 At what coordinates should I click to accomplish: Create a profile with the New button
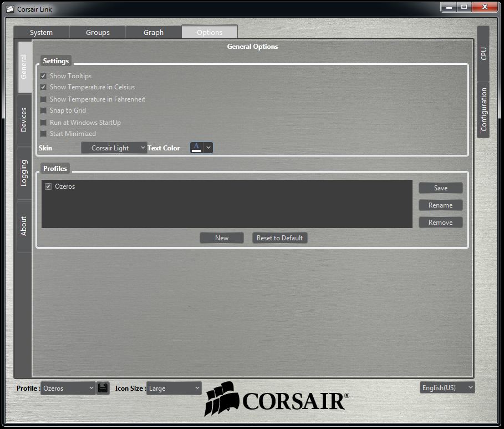(x=222, y=238)
